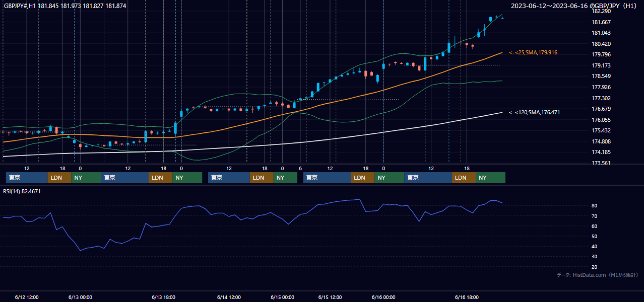
Task: Click the RSI scale value 40
Action: 595,247
